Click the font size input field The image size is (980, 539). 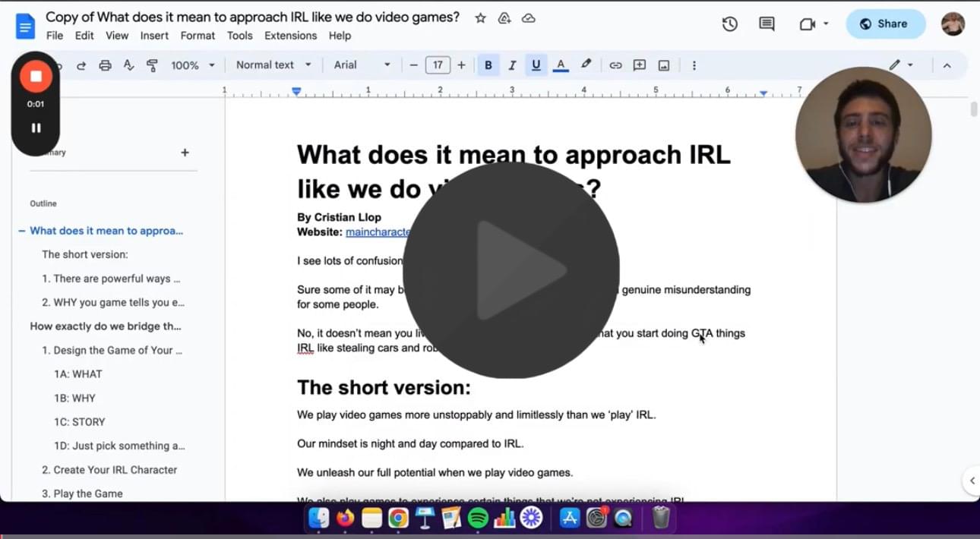point(438,65)
